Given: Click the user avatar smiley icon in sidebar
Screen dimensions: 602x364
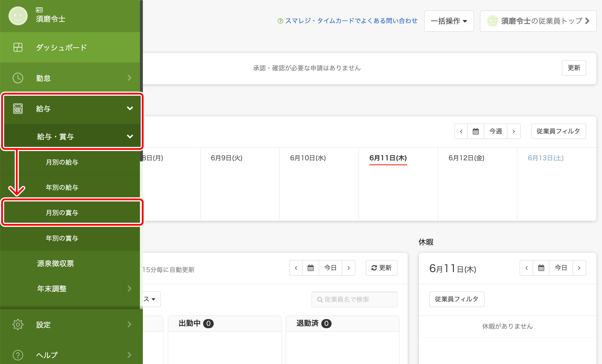Looking at the screenshot, I should 18,16.
